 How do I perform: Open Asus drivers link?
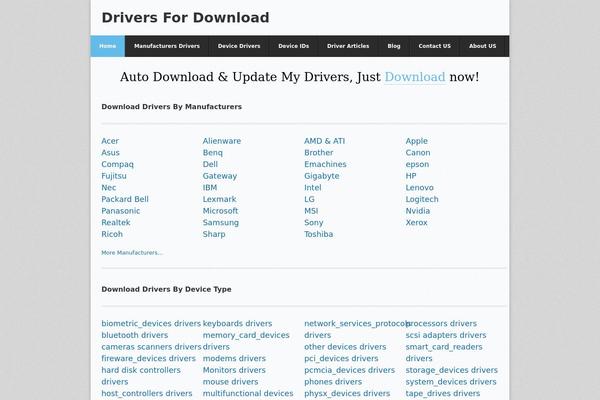(x=111, y=152)
